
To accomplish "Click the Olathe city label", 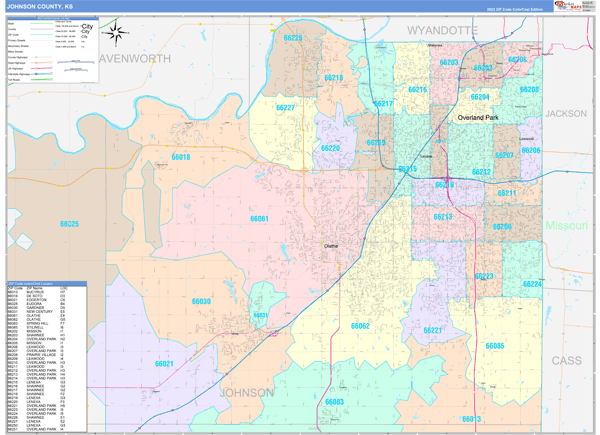I will [329, 245].
